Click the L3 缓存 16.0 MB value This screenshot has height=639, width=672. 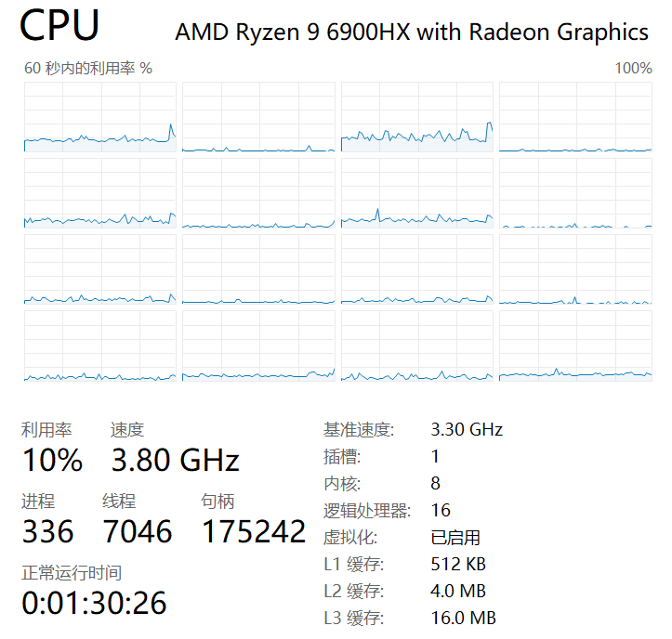tap(463, 619)
